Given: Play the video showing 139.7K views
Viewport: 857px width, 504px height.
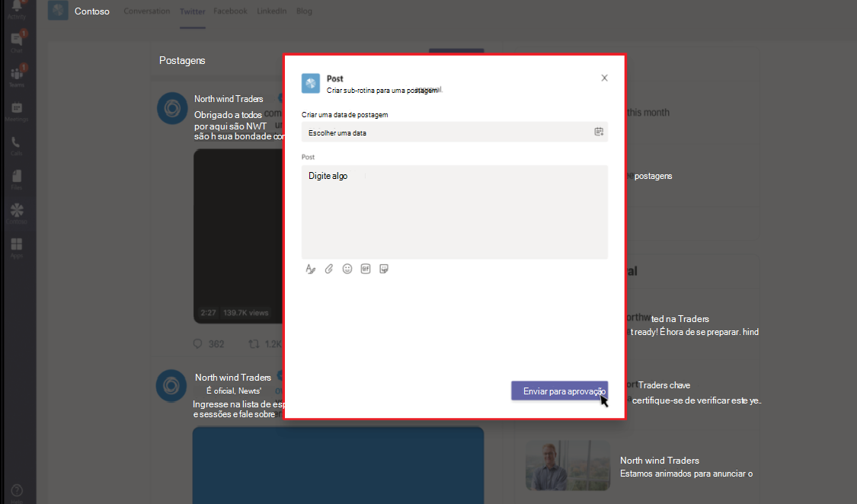Looking at the screenshot, I should coord(238,236).
